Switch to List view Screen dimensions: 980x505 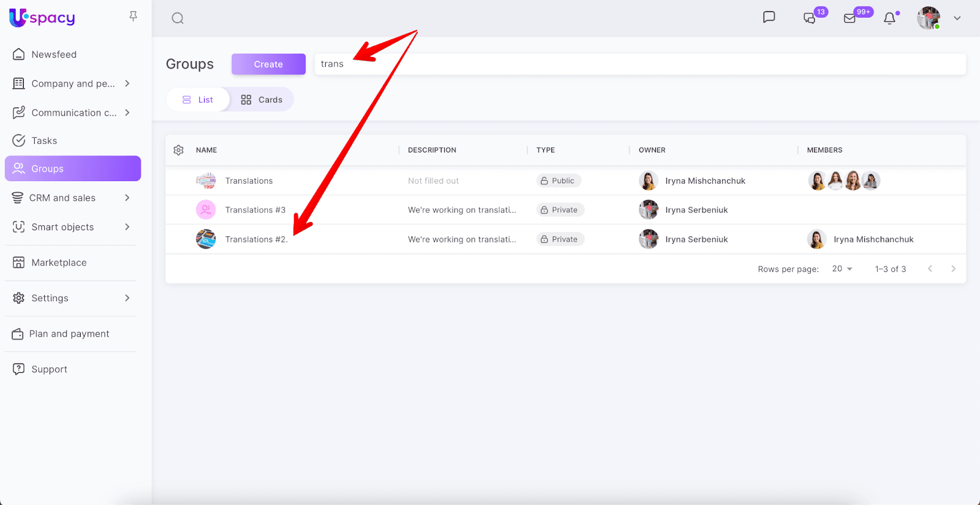coord(198,100)
